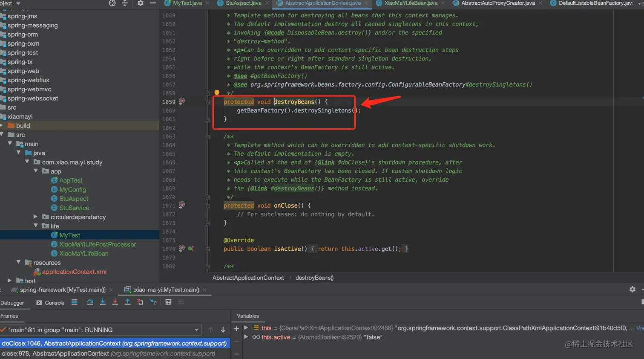
Task: Select StuService class in tree
Action: tap(74, 208)
